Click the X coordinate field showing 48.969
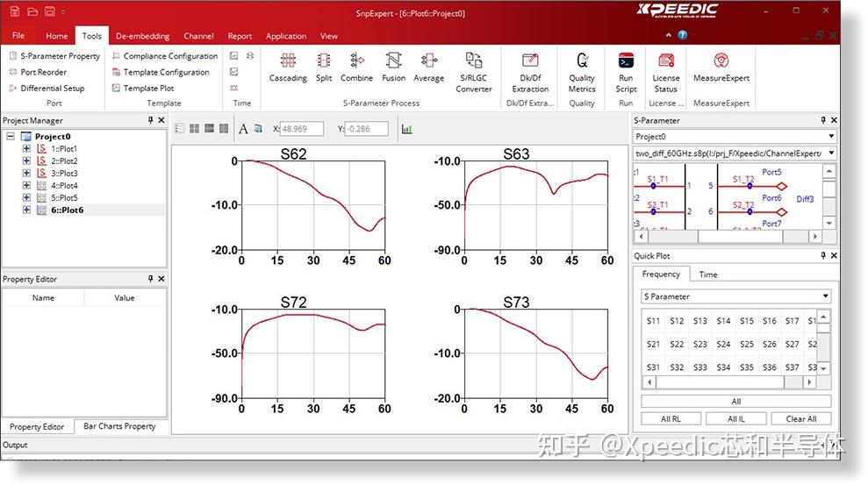 pos(302,129)
